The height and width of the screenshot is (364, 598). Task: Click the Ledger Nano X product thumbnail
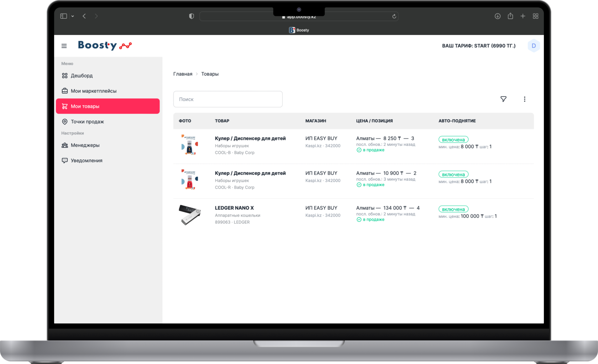click(190, 215)
